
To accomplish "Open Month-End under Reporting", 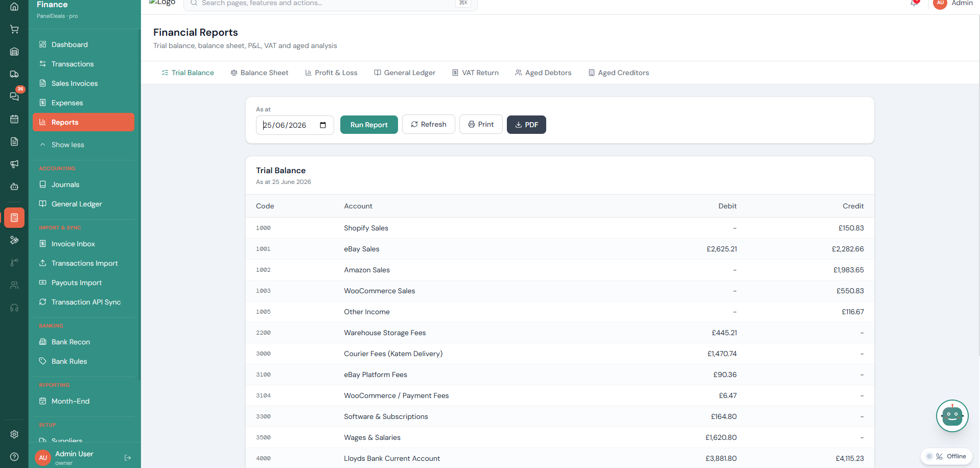I will 83,401.
